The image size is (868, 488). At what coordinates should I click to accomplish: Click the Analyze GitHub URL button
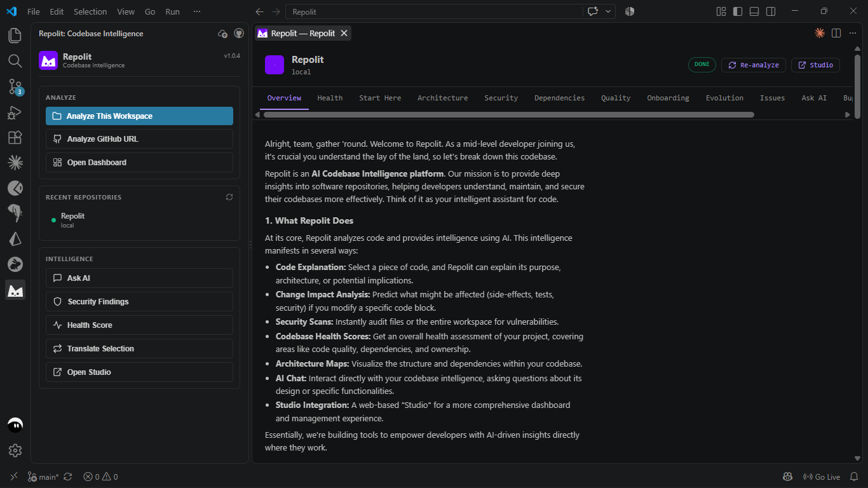139,139
